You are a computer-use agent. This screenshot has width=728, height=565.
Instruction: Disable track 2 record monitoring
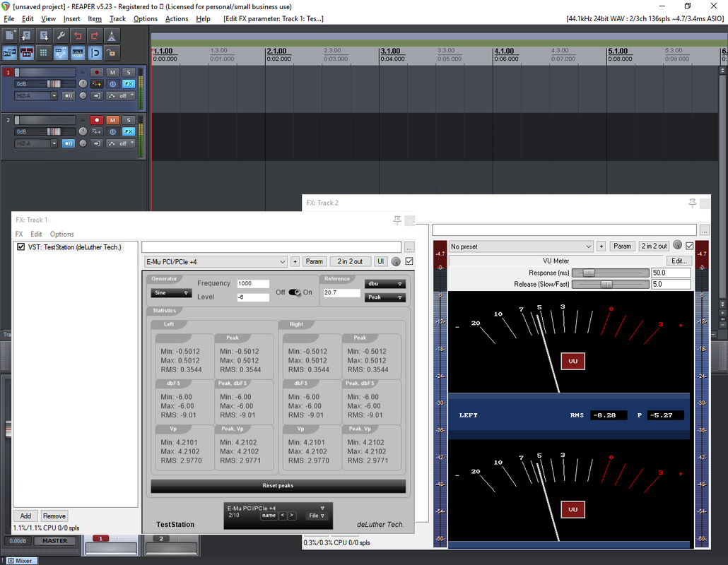(69, 144)
